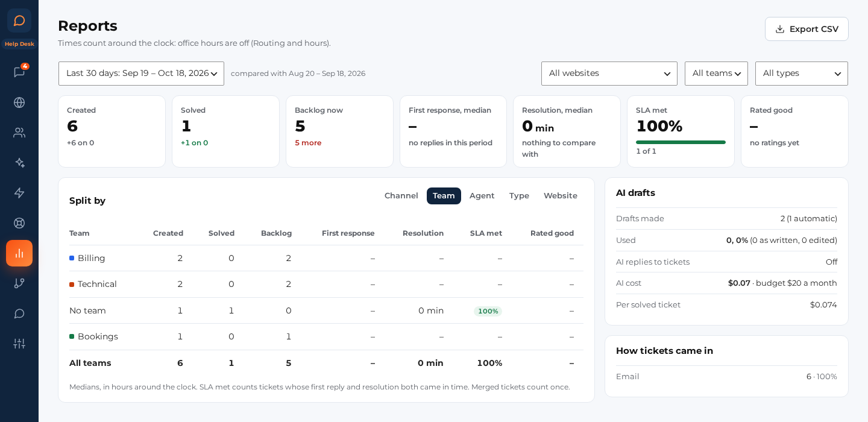Open the AI sparkles sidebar icon
Image resolution: width=868 pixels, height=422 pixels.
click(x=19, y=163)
